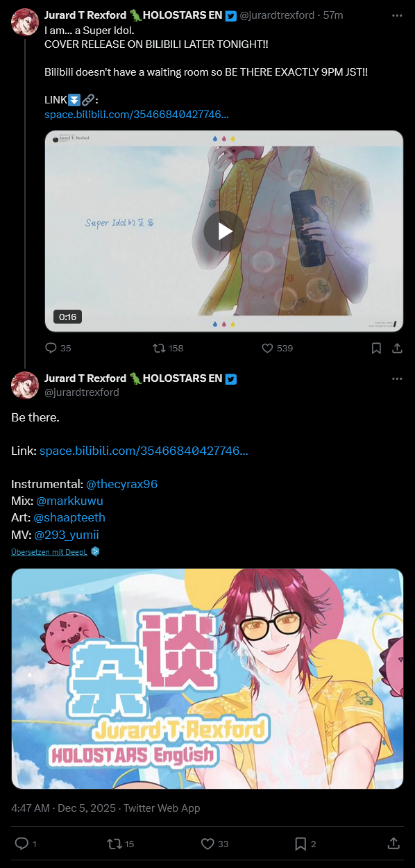Open the @shaapteeth artist profile

[x=69, y=517]
